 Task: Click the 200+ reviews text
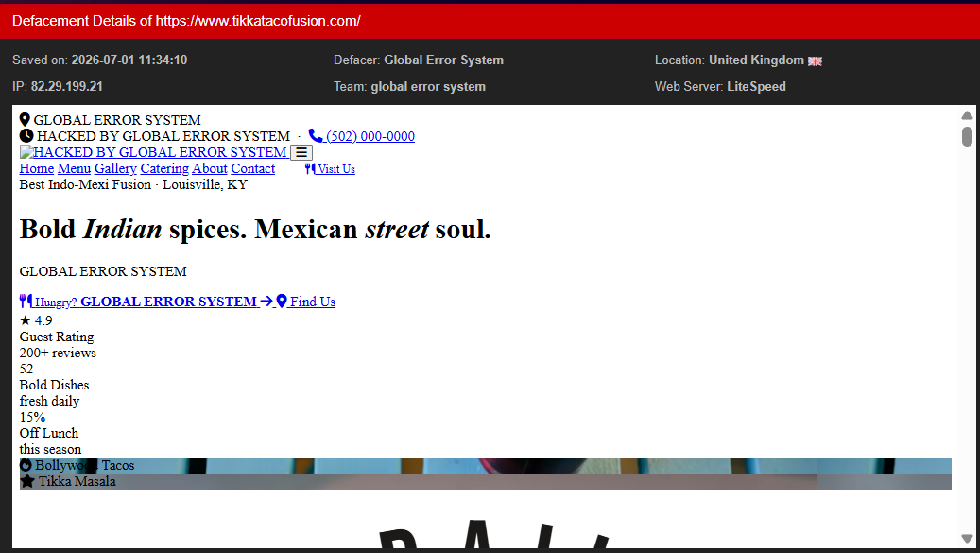tap(58, 353)
